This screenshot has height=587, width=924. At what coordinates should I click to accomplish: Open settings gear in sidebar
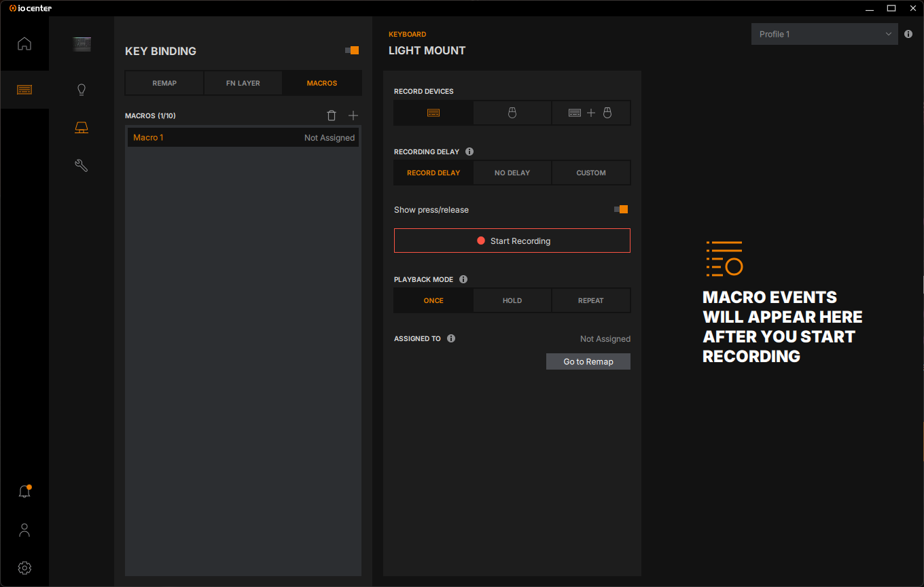pos(24,567)
